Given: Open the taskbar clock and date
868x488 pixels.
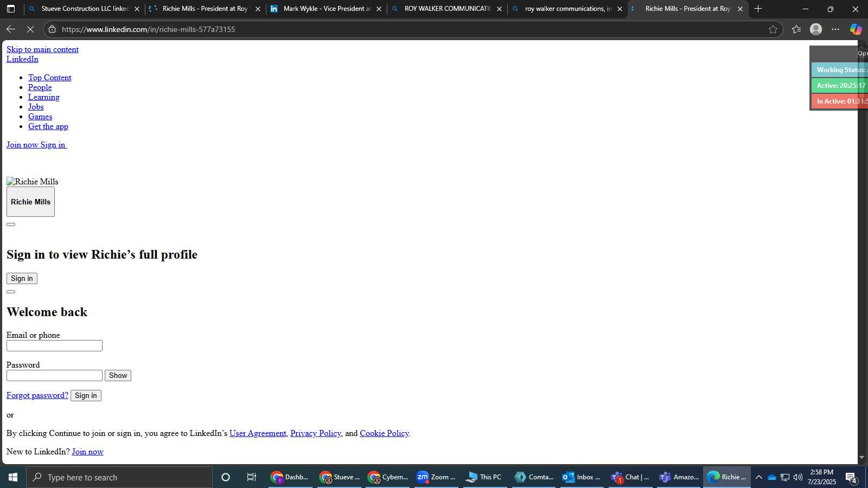Looking at the screenshot, I should point(821,477).
